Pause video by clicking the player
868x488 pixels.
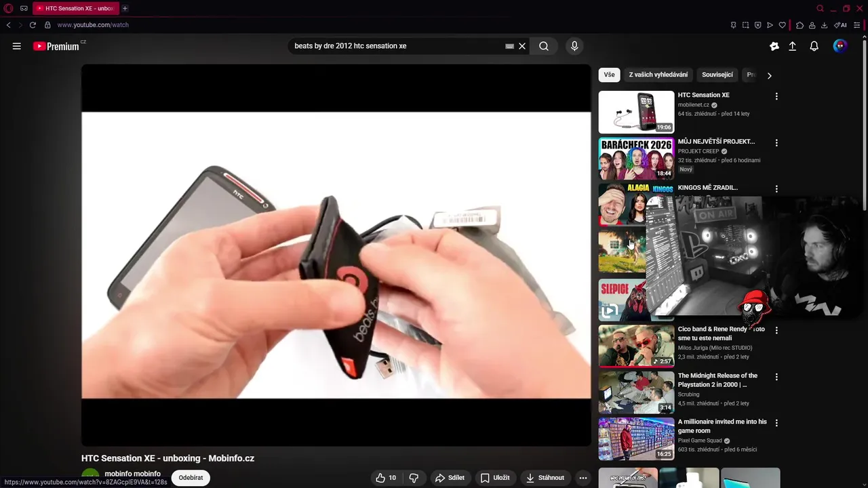336,255
